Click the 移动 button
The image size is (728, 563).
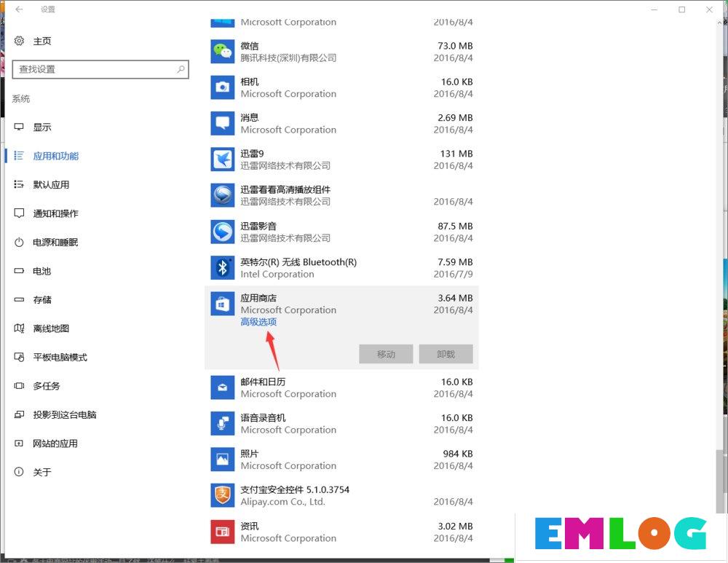click(386, 354)
